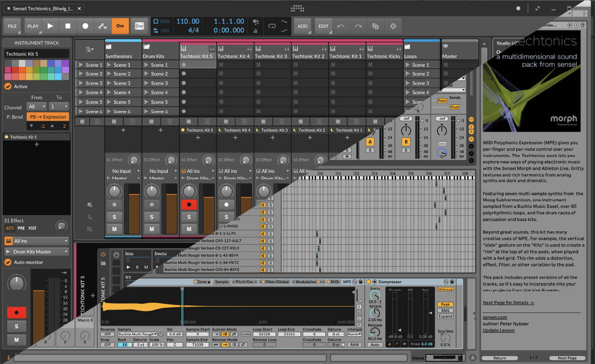The width and height of the screenshot is (595, 364).
Task: Pick the red swatch in the track color palette
Action: (x=15, y=70)
